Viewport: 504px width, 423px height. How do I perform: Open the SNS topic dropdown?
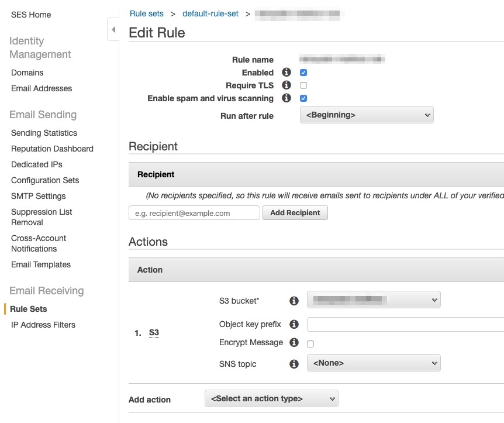tap(374, 363)
